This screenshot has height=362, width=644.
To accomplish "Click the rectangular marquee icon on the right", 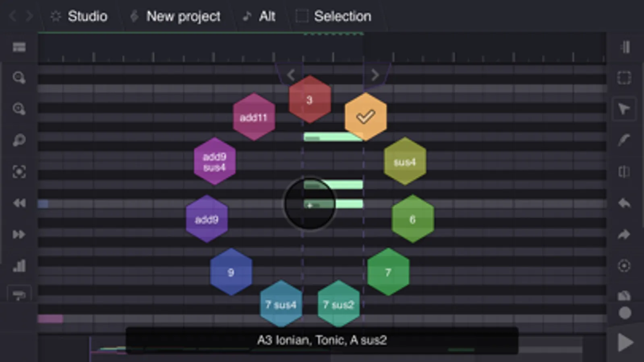I will [624, 78].
